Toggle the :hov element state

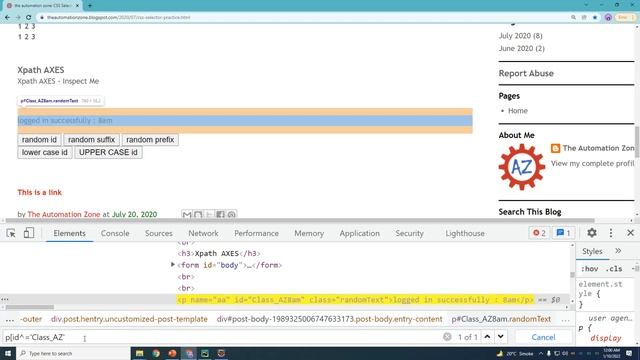tap(589, 269)
